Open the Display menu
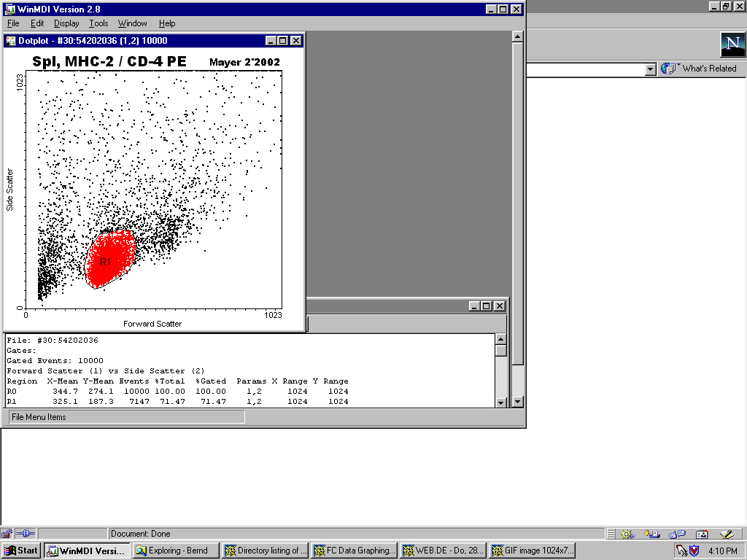Viewport: 747px width, 560px height. tap(66, 23)
